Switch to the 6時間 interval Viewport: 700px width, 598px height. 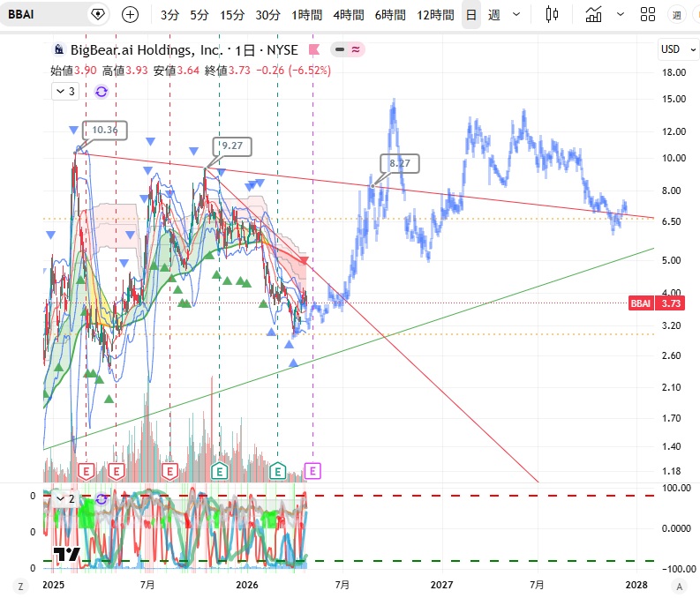(390, 15)
